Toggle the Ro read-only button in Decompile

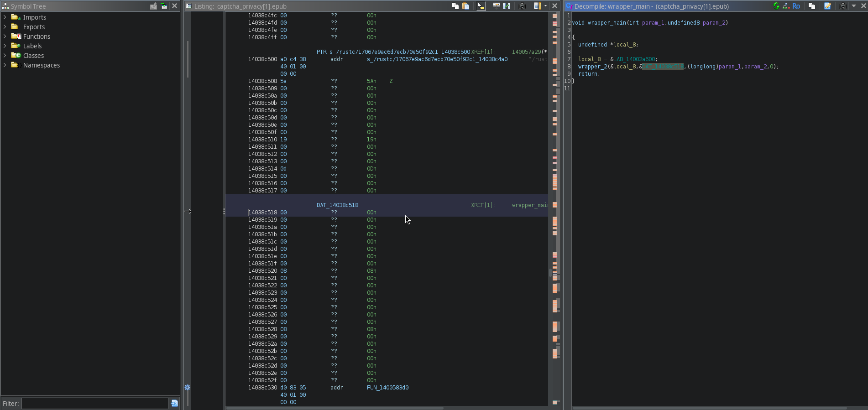[x=796, y=6]
